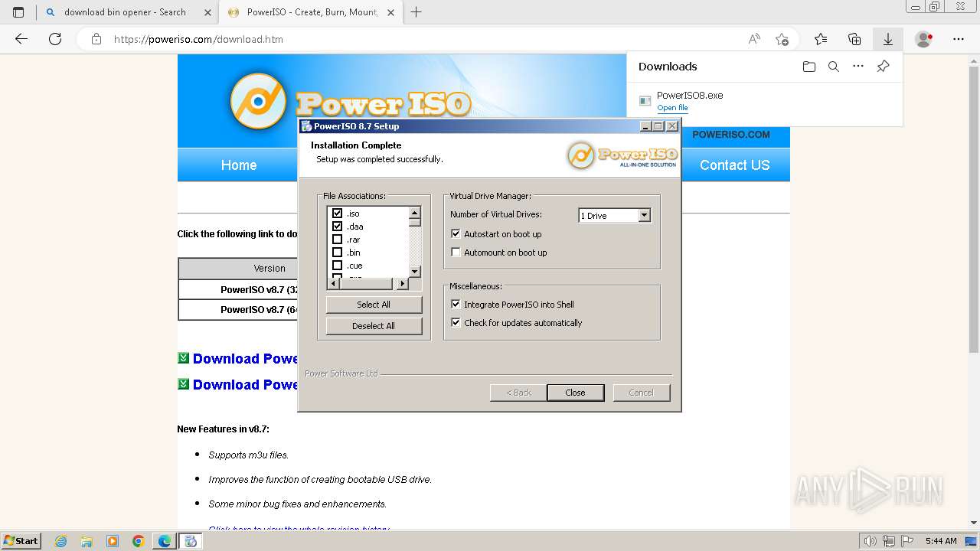Check the .rar file association
The width and height of the screenshot is (980, 551).
(x=337, y=240)
